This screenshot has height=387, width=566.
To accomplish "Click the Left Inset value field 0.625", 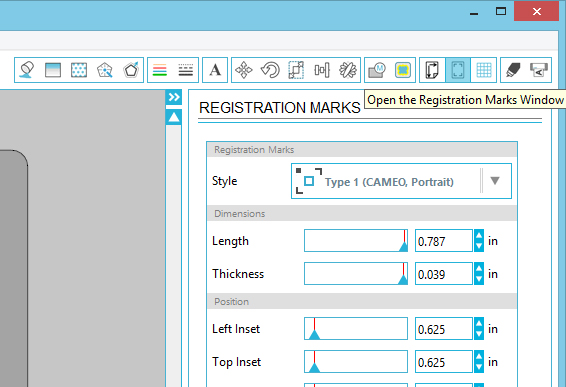I will [x=444, y=329].
